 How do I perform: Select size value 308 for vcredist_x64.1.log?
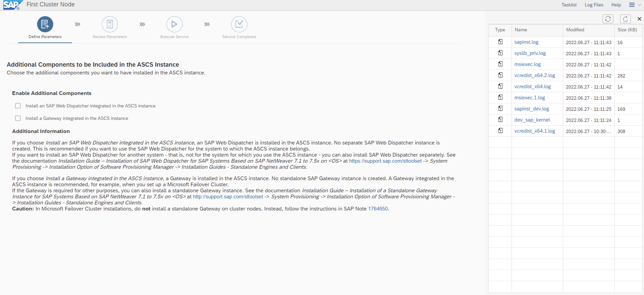[x=621, y=131]
